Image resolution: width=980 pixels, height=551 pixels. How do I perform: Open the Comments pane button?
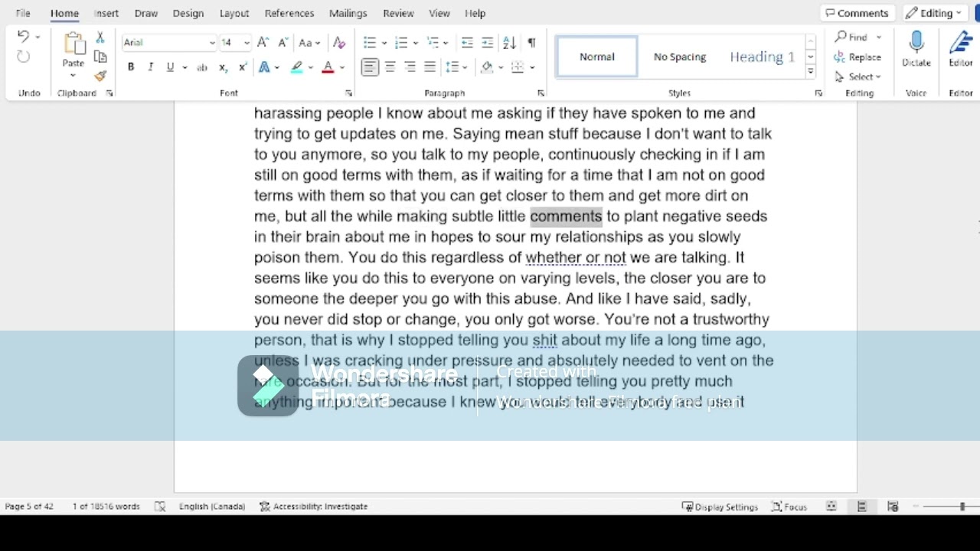pos(857,13)
